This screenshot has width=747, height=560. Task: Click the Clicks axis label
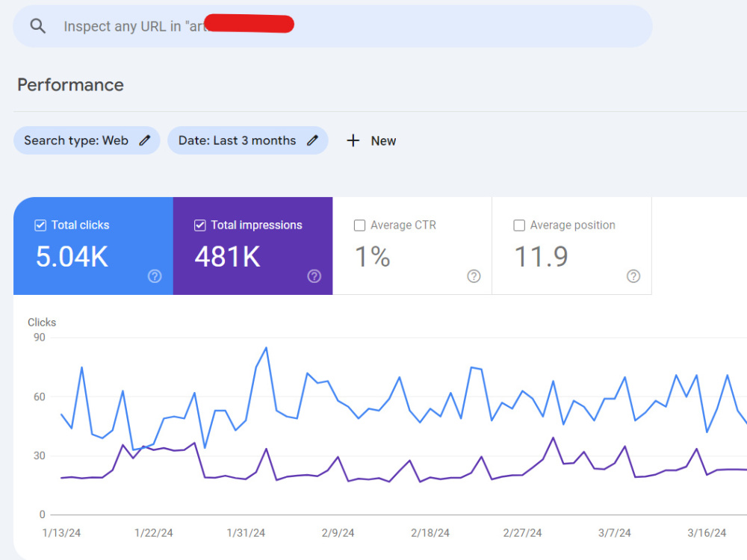(x=42, y=323)
